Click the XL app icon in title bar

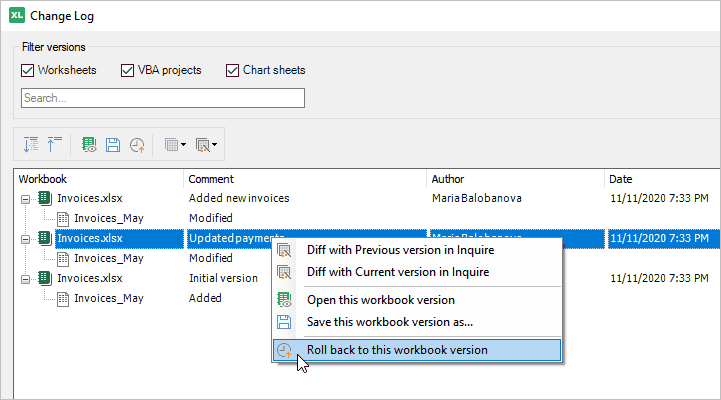pos(17,15)
